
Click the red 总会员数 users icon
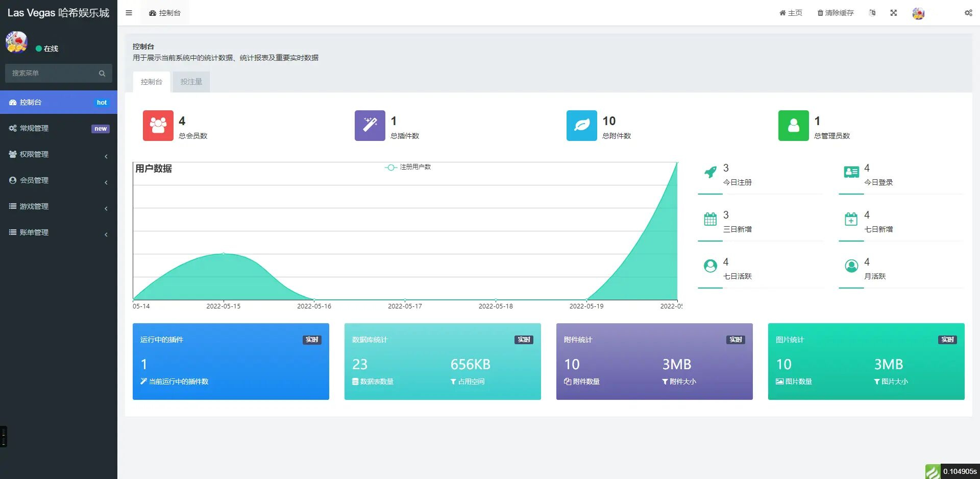click(x=158, y=126)
